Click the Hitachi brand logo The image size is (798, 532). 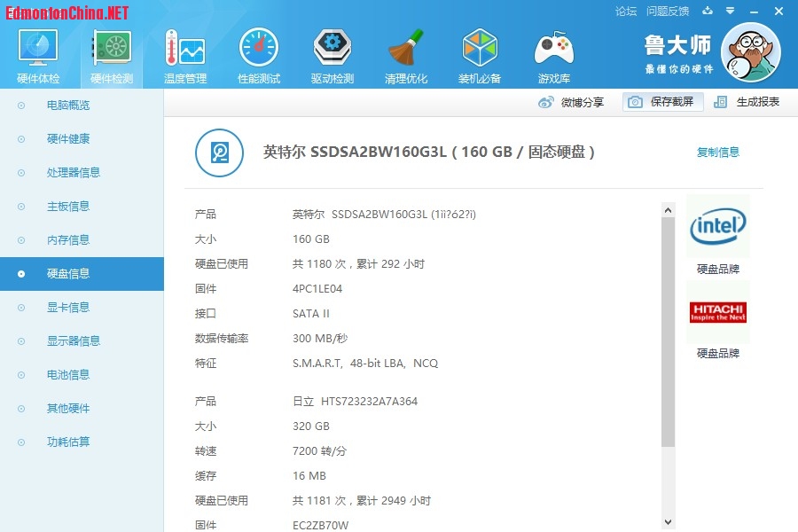point(717,312)
